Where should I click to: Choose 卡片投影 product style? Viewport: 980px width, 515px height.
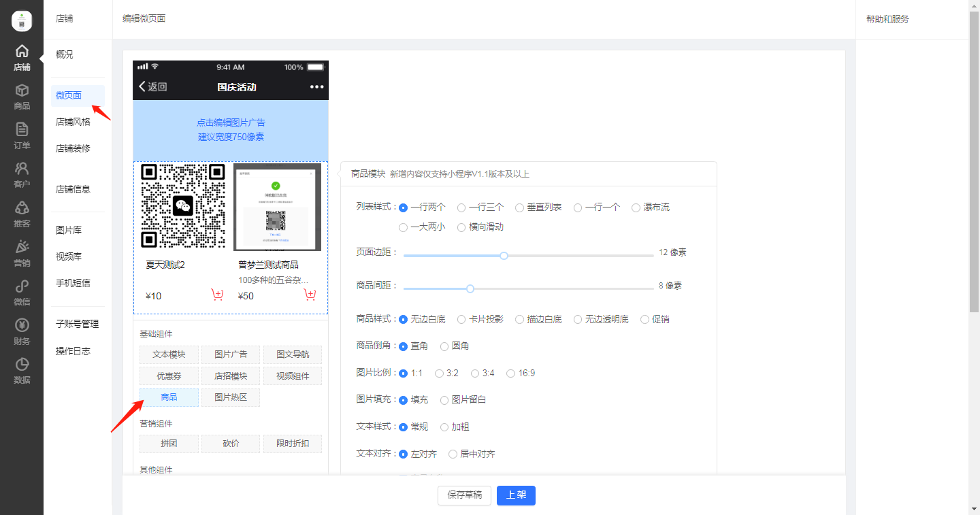click(461, 319)
